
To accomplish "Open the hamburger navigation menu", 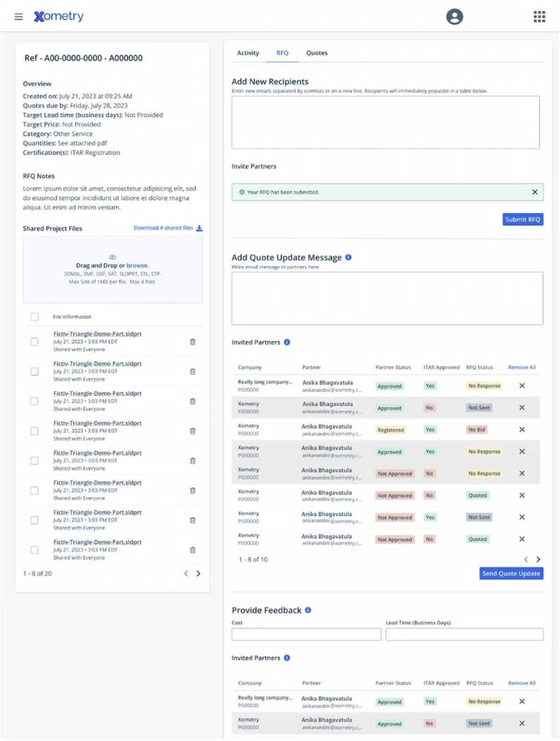I will pyautogui.click(x=18, y=17).
